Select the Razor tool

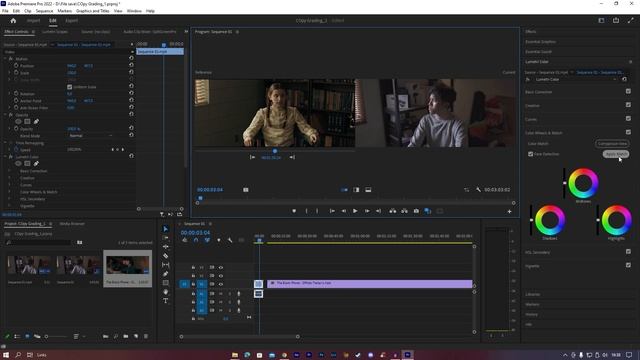click(165, 256)
